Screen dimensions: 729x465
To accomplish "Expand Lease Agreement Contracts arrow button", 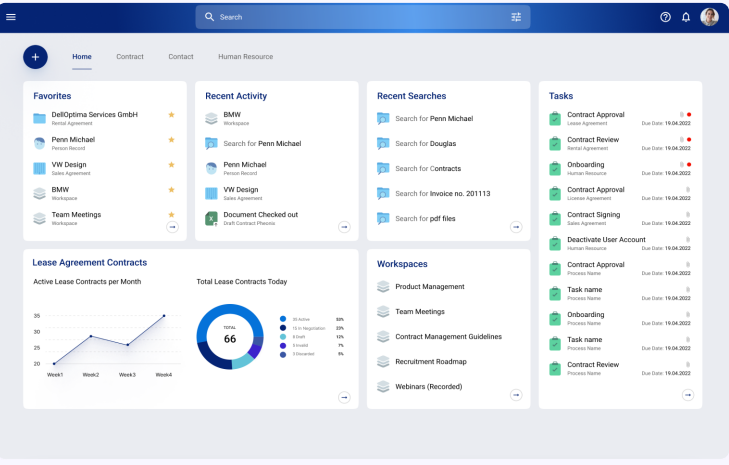I will (x=344, y=397).
